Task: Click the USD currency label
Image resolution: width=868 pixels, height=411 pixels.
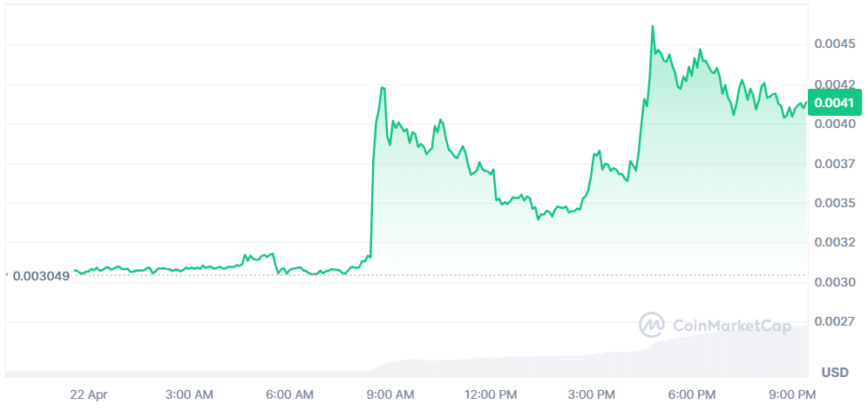Action: point(835,373)
